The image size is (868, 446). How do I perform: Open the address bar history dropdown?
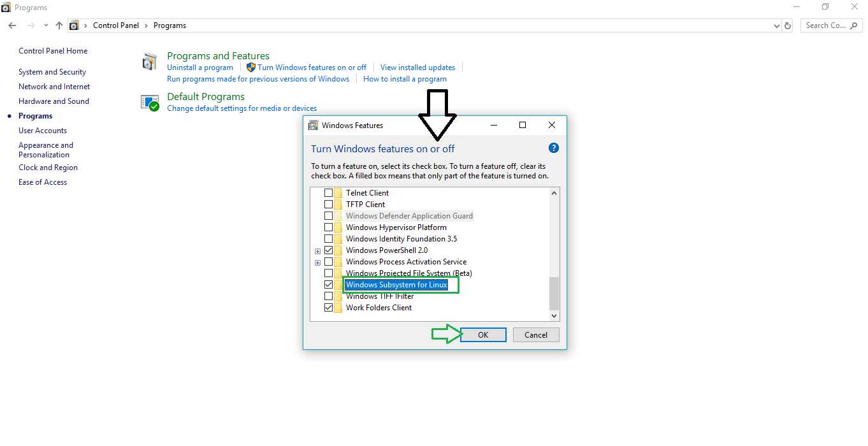776,26
